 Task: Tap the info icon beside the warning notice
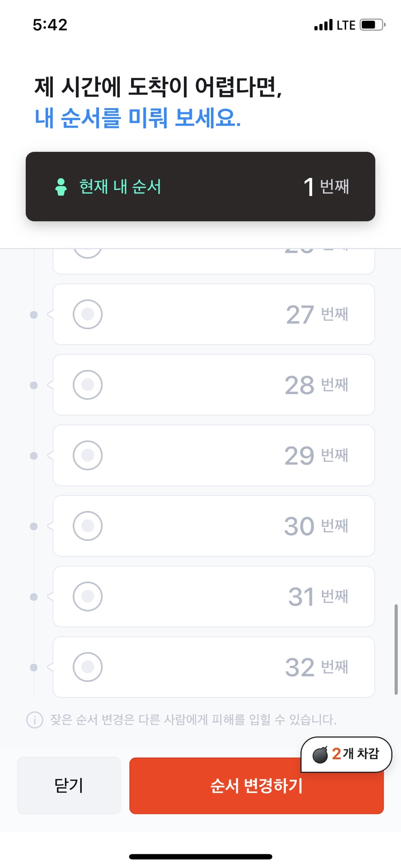point(35,720)
